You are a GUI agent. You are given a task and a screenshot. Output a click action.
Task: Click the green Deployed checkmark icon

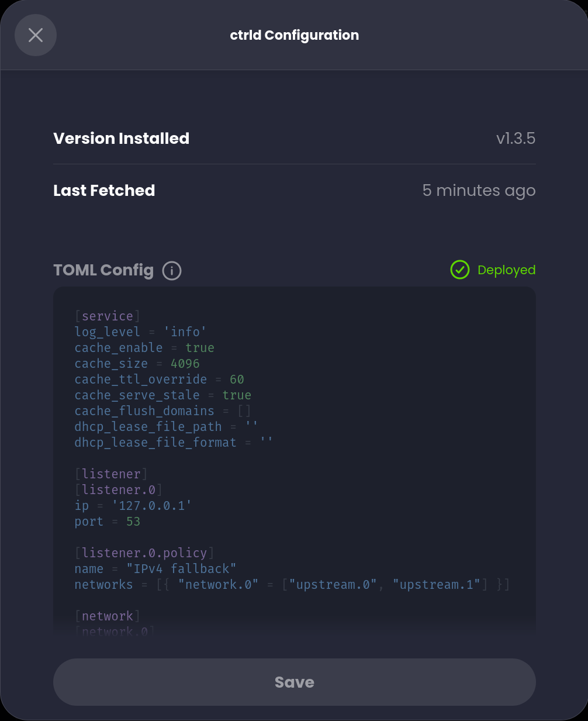pyautogui.click(x=460, y=270)
